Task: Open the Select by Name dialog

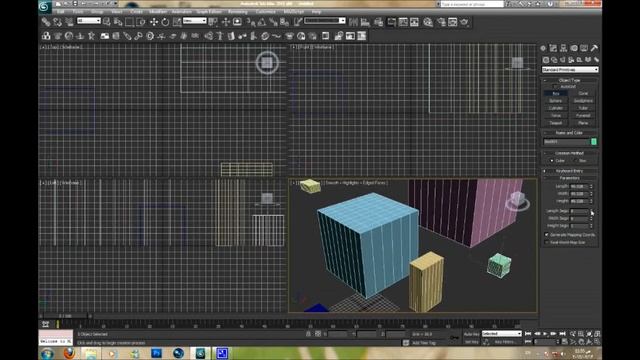Action: tap(118, 22)
